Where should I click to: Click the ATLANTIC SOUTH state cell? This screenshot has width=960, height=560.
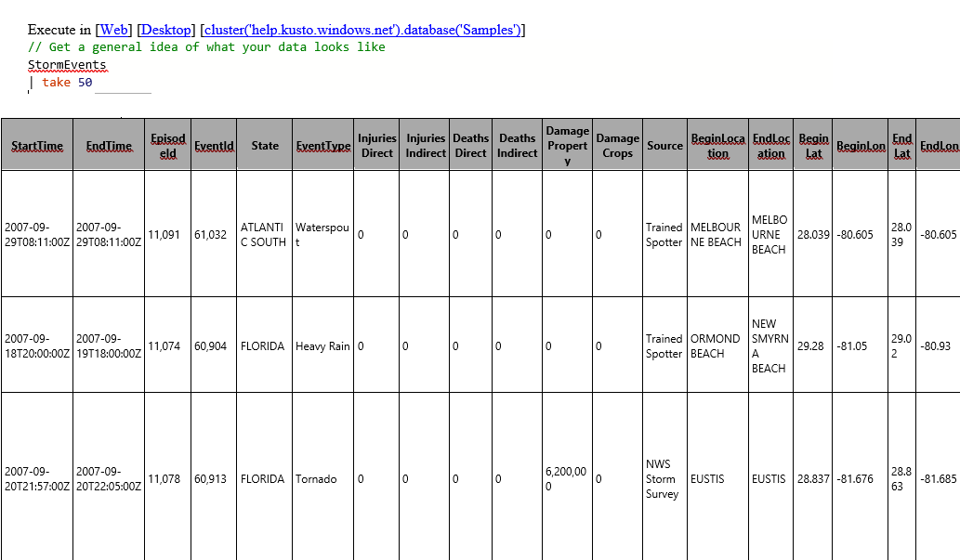tap(265, 234)
